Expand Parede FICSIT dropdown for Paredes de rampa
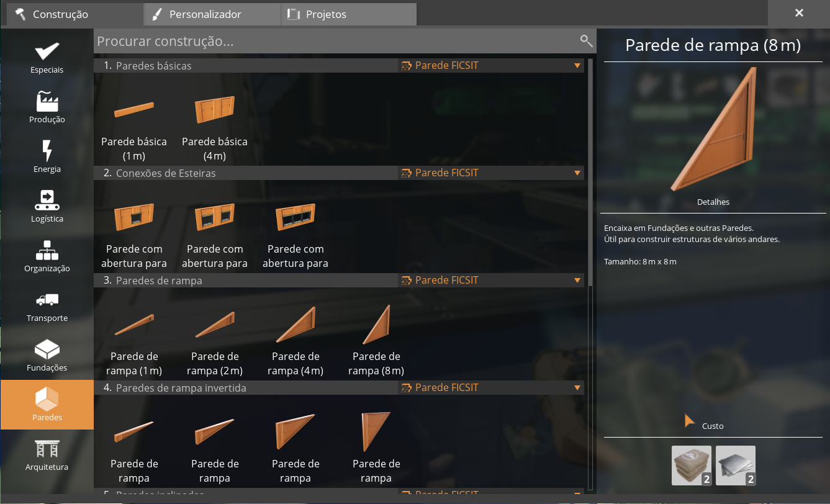The height and width of the screenshot is (504, 830). coord(491,280)
